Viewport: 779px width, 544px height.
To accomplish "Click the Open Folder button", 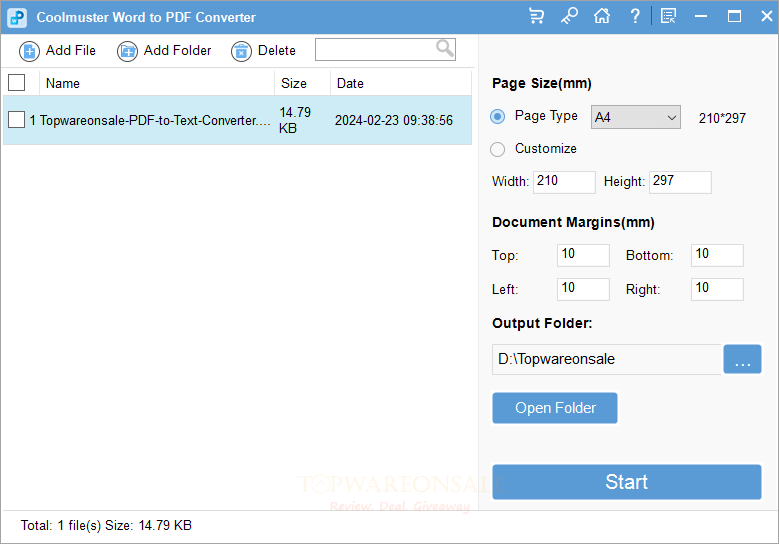I will click(x=555, y=408).
